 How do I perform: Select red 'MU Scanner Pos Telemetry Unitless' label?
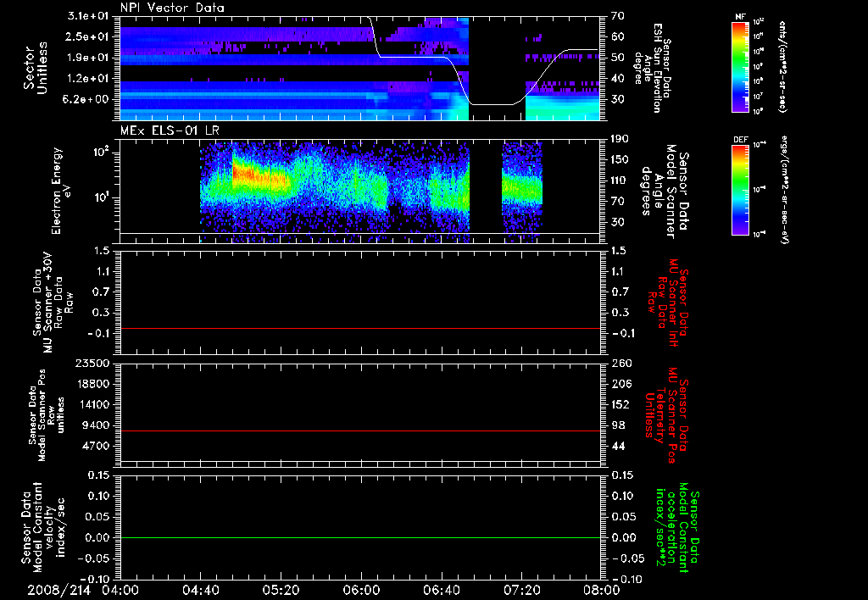click(x=666, y=415)
